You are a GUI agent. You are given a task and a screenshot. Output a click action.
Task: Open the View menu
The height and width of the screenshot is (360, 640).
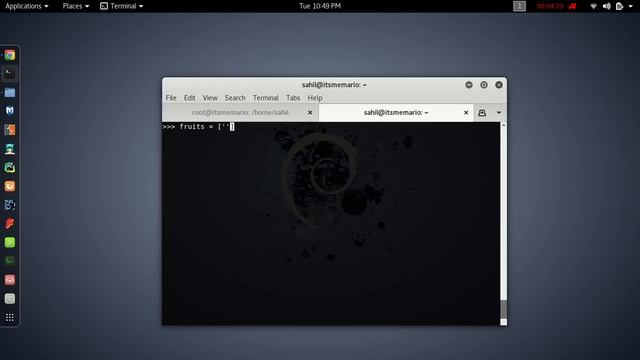[210, 98]
